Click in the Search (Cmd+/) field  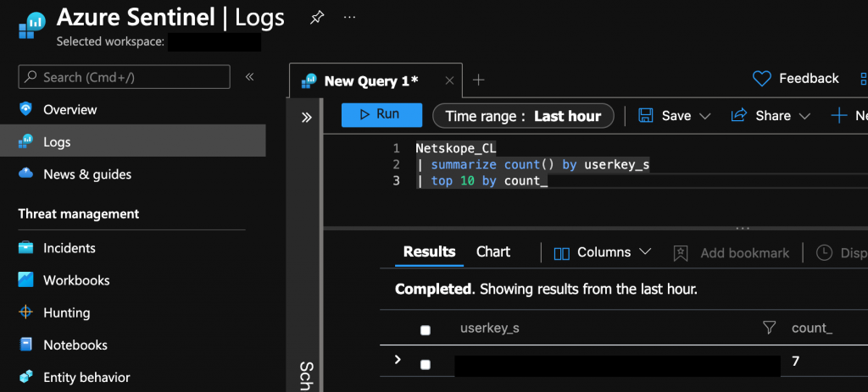coord(124,77)
